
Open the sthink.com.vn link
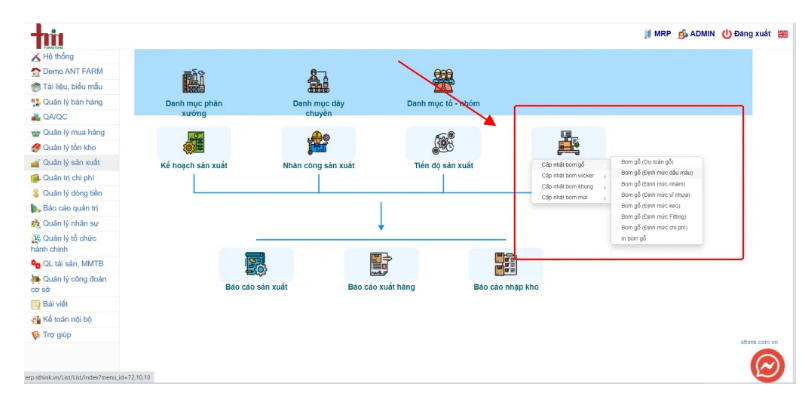point(760,342)
